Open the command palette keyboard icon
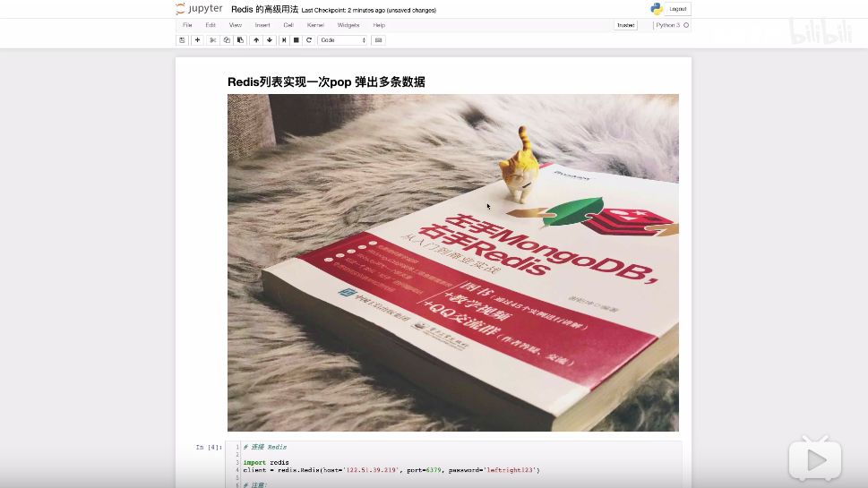The image size is (868, 488). click(x=379, y=39)
